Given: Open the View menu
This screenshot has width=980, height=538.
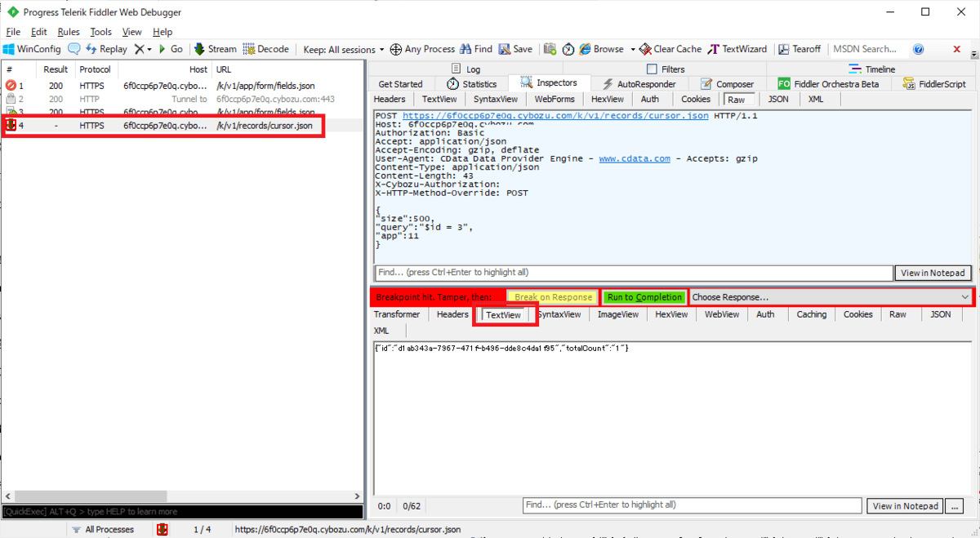Looking at the screenshot, I should pos(131,32).
